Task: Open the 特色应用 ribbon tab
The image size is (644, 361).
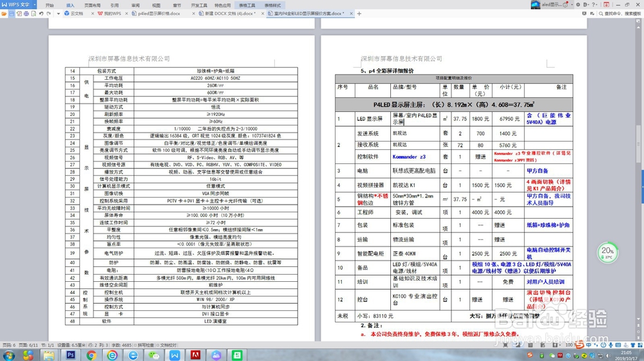Action: click(x=223, y=5)
